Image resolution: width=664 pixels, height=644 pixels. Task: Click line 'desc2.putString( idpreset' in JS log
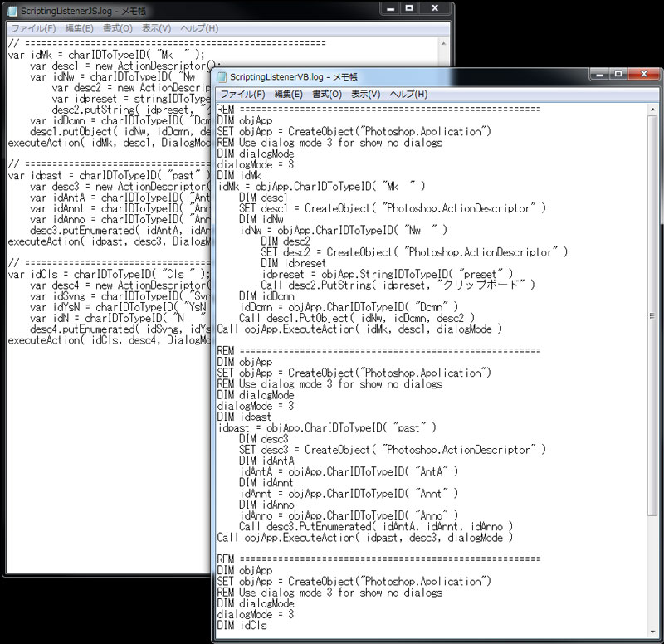[131, 110]
